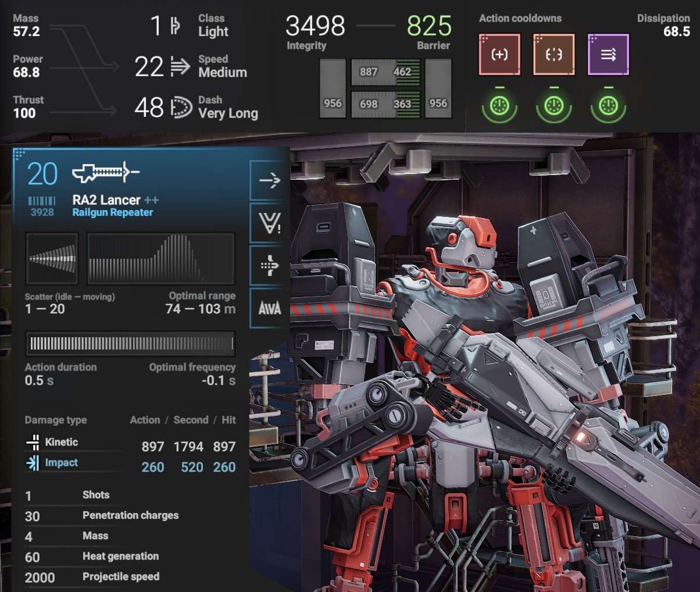The image size is (700, 592).
Task: Open the AvA side tab
Action: [269, 308]
